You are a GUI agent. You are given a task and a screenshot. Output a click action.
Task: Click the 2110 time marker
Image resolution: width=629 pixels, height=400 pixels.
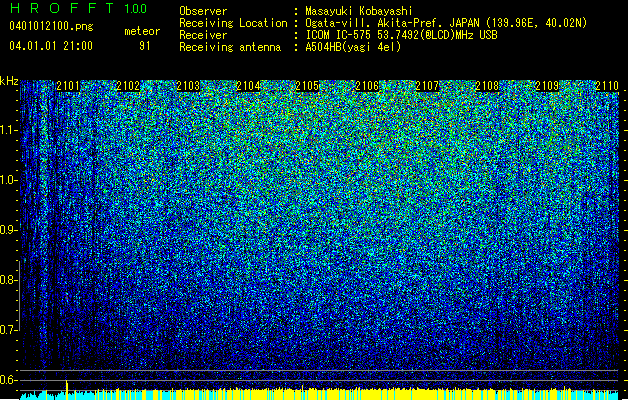coord(607,86)
